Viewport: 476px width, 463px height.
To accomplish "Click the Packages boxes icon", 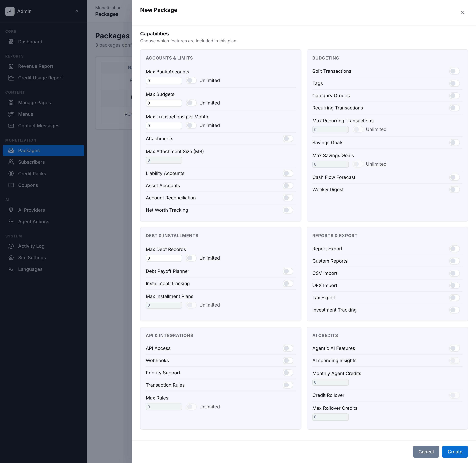I will coord(11,150).
